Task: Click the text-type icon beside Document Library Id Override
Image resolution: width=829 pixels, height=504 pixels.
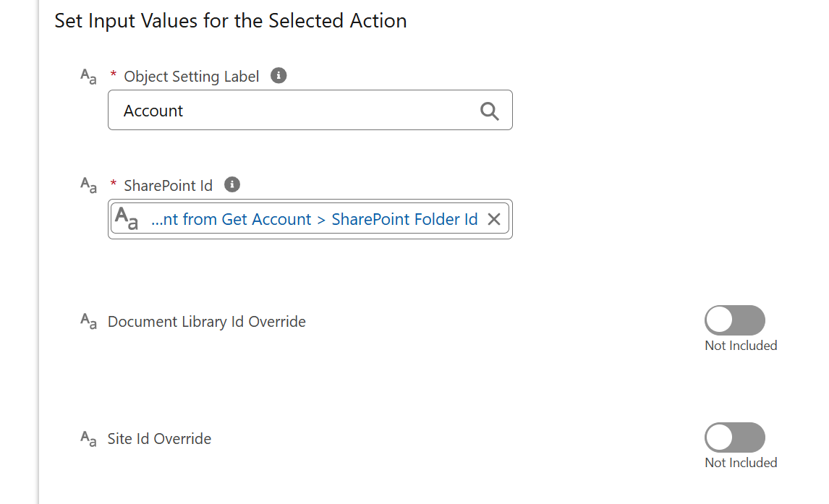Action: pyautogui.click(x=88, y=320)
